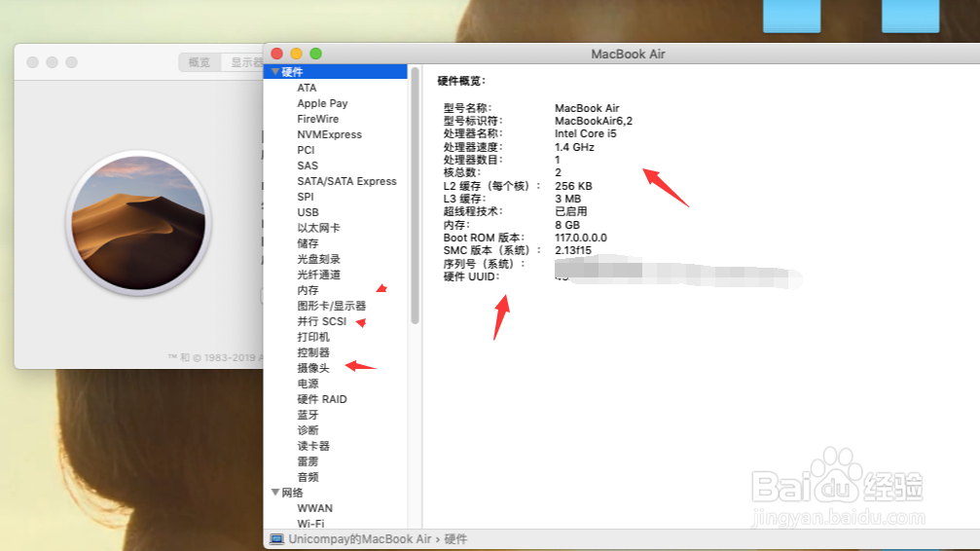Screen dimensions: 980x551
Task: Open SATA/SATA Express entry
Action: (x=346, y=181)
